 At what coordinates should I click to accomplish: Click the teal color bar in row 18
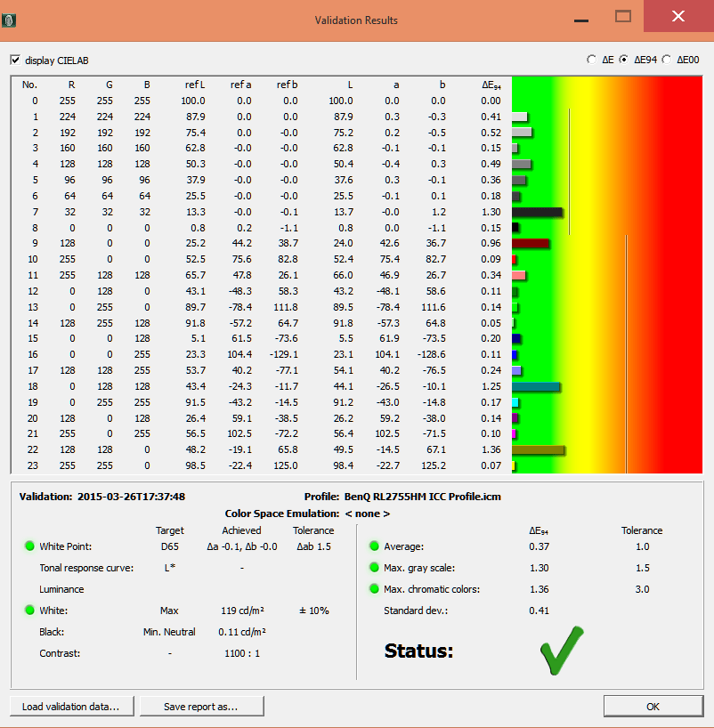tap(535, 387)
